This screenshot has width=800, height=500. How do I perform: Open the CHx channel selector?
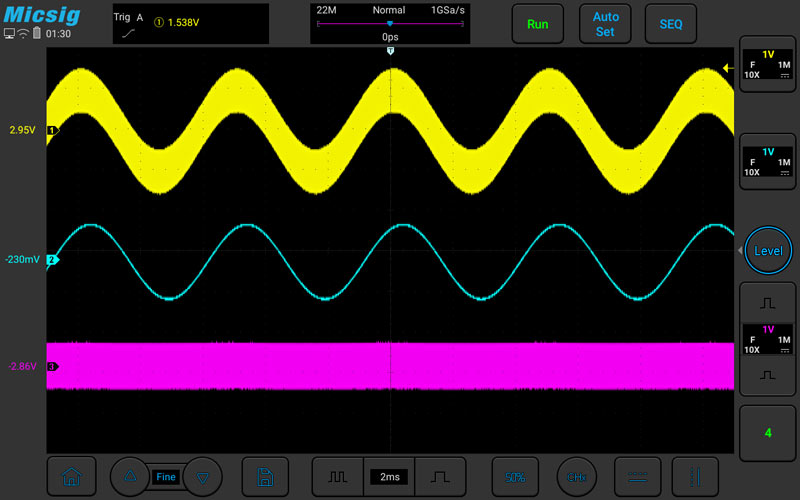[577, 477]
